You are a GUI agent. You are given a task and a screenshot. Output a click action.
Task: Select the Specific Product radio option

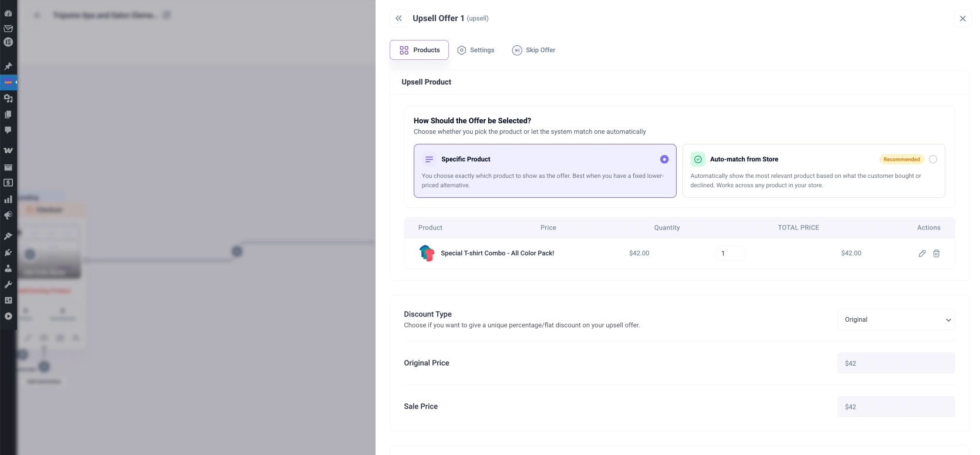(x=664, y=159)
